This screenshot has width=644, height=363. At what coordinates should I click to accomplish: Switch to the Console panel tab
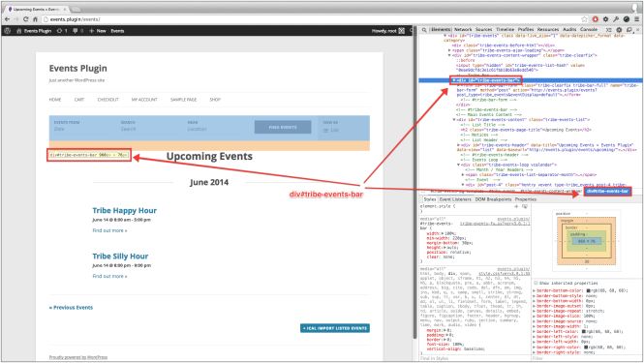[589, 30]
